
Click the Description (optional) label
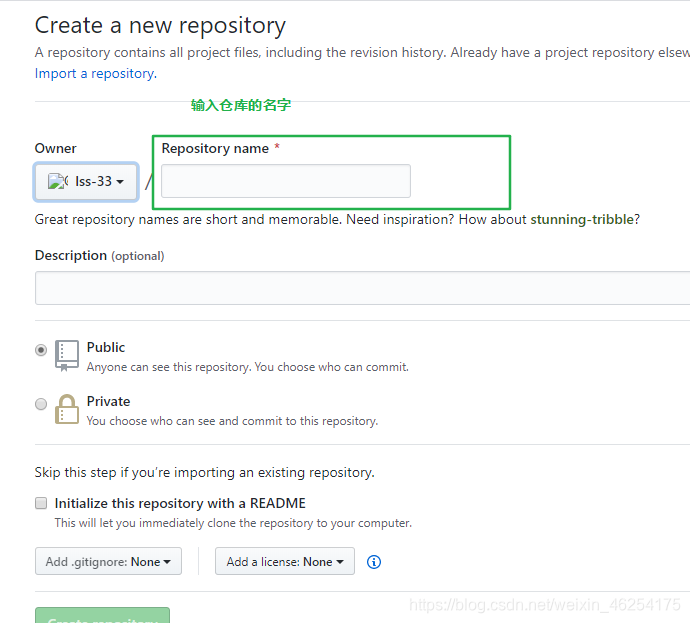[x=99, y=256]
